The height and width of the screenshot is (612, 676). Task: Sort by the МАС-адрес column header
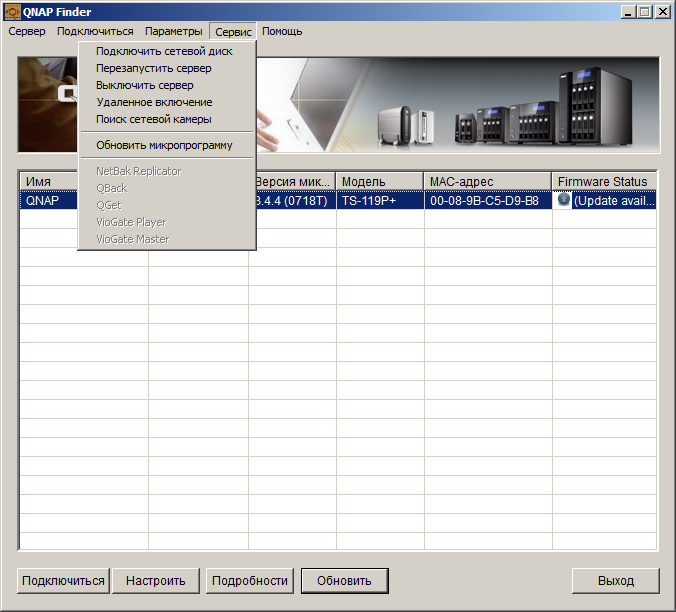[x=488, y=181]
